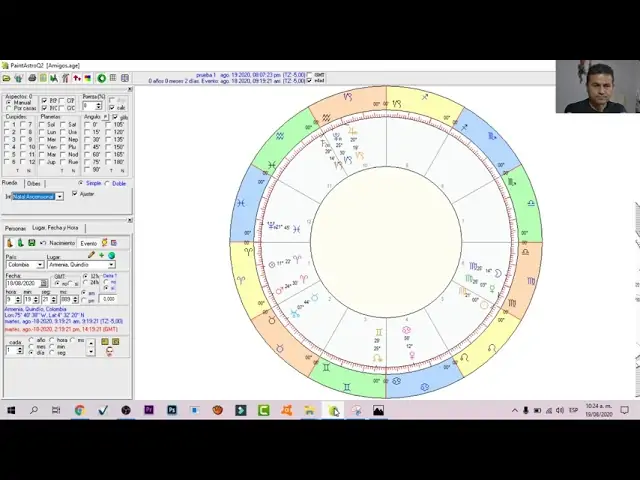
Task: Toggle the Lun planet checkbox
Action: pyautogui.click(x=42, y=132)
